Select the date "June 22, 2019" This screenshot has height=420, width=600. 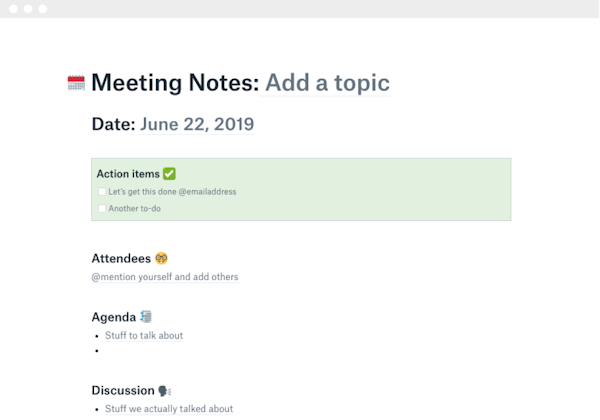[196, 125]
